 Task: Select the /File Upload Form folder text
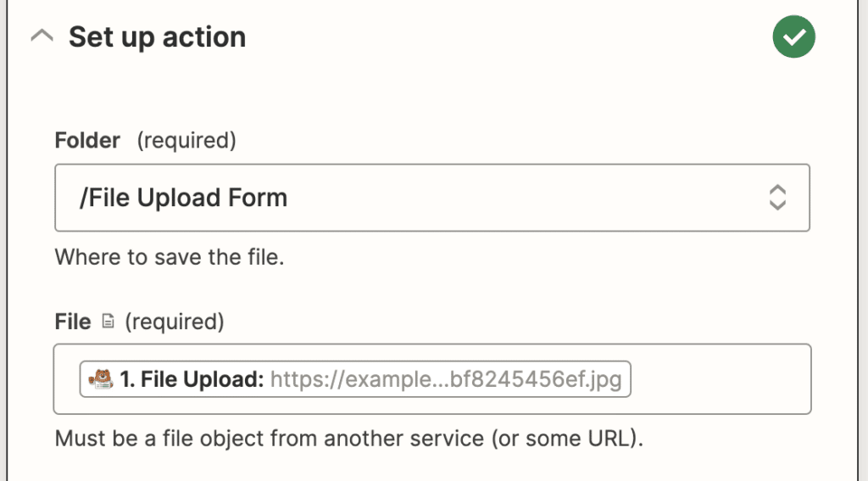[x=183, y=198]
